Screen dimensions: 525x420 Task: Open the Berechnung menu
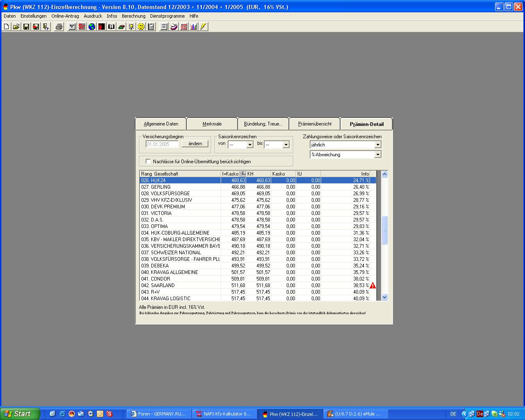(x=133, y=16)
